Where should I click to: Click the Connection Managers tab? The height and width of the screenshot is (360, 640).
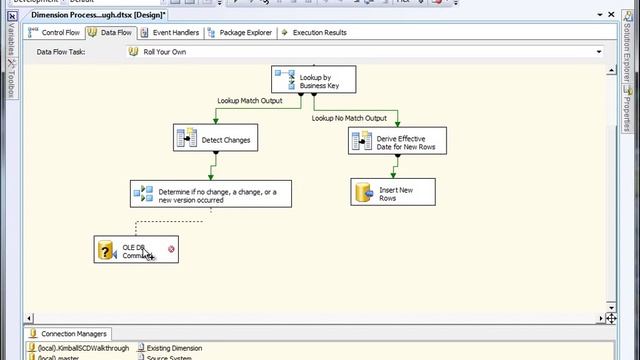click(68, 334)
